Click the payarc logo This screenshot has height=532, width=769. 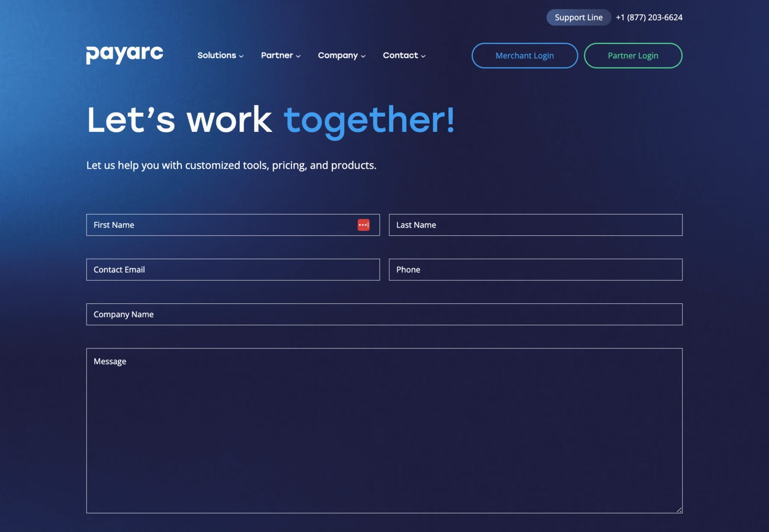click(125, 54)
